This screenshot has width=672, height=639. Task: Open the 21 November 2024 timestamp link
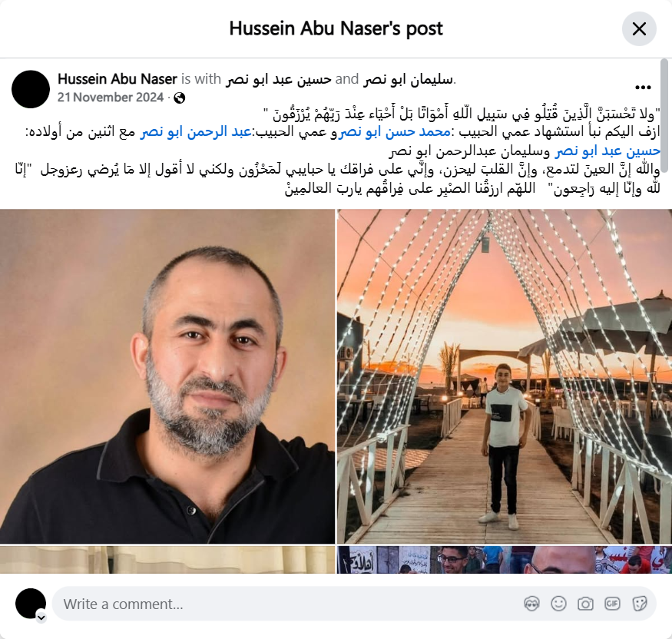[x=111, y=98]
